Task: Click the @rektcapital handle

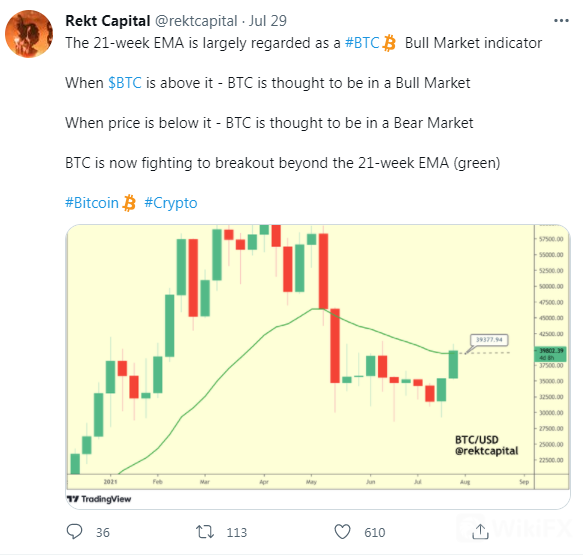Action: tap(196, 21)
